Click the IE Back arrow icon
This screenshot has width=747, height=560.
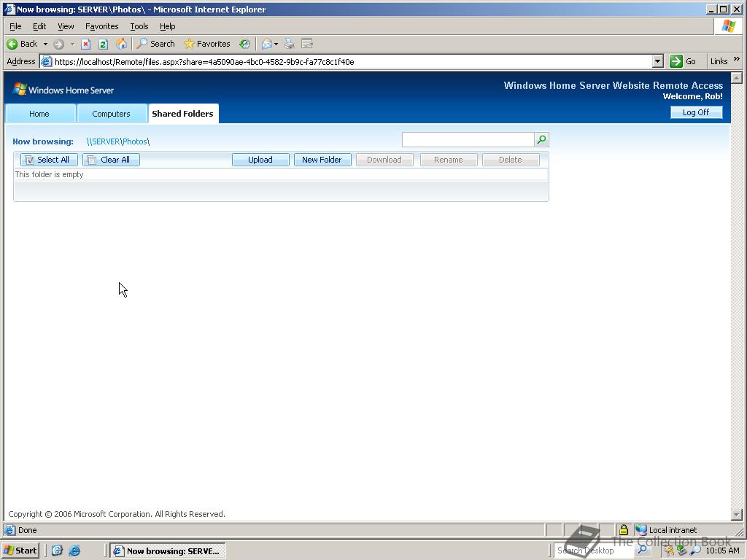coord(12,44)
